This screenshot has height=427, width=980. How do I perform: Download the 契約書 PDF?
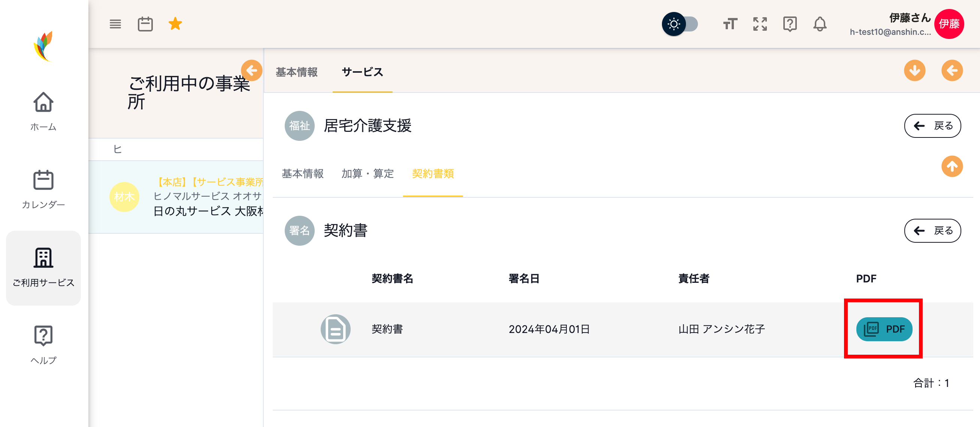(884, 329)
